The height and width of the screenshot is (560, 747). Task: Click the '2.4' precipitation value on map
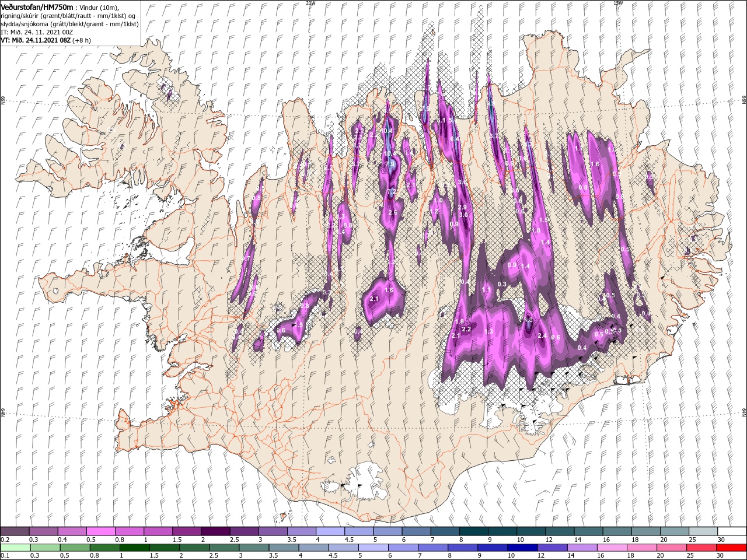pyautogui.click(x=542, y=335)
